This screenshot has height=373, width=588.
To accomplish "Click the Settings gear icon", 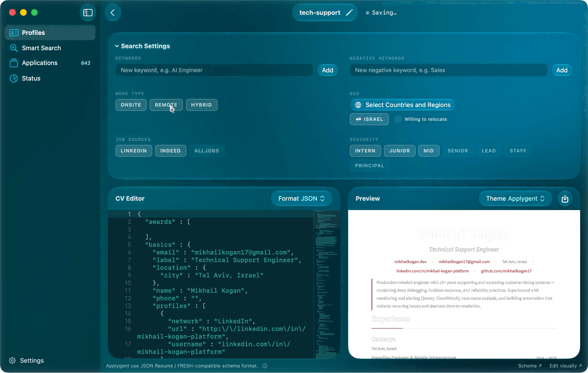I will tap(12, 361).
